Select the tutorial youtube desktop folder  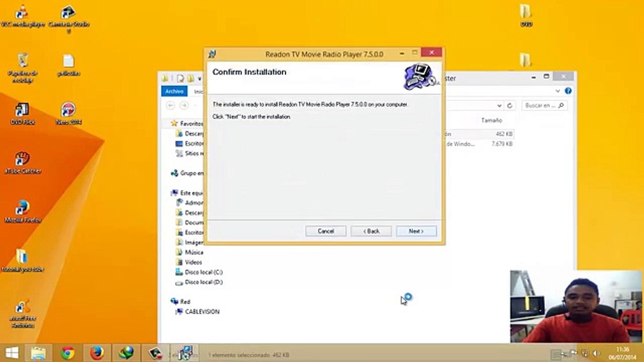pyautogui.click(x=22, y=260)
